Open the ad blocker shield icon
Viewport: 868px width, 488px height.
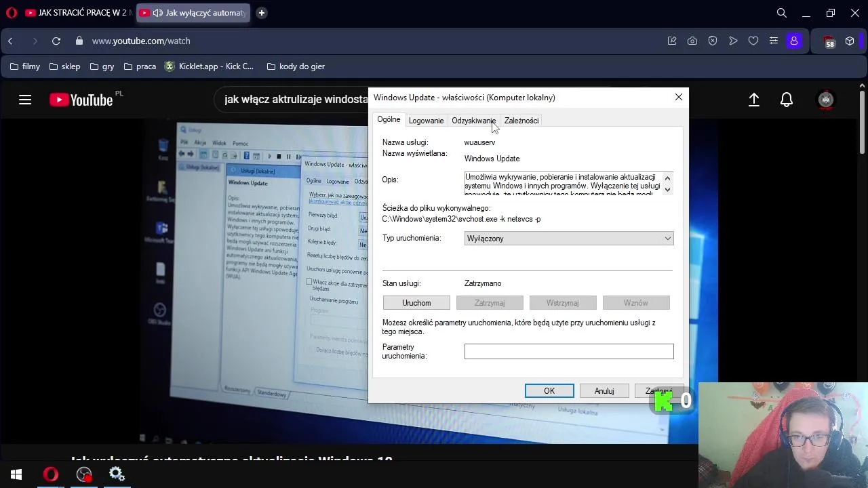coord(713,41)
